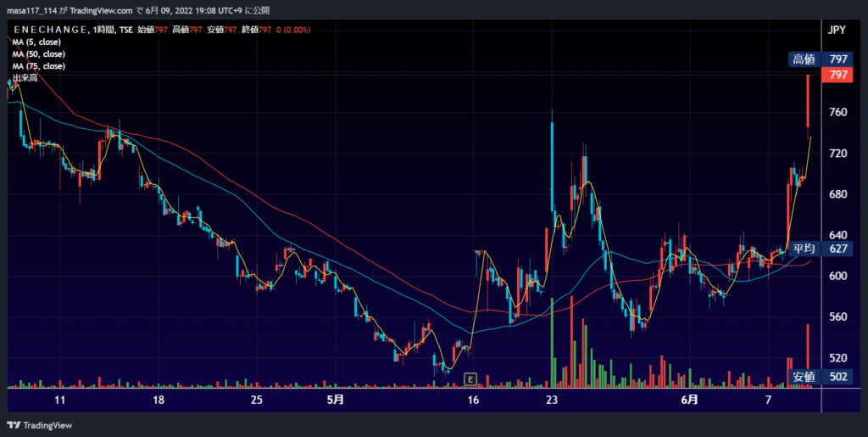The image size is (868, 437).
Task: Click 6月 on the time axis
Action: tap(689, 400)
